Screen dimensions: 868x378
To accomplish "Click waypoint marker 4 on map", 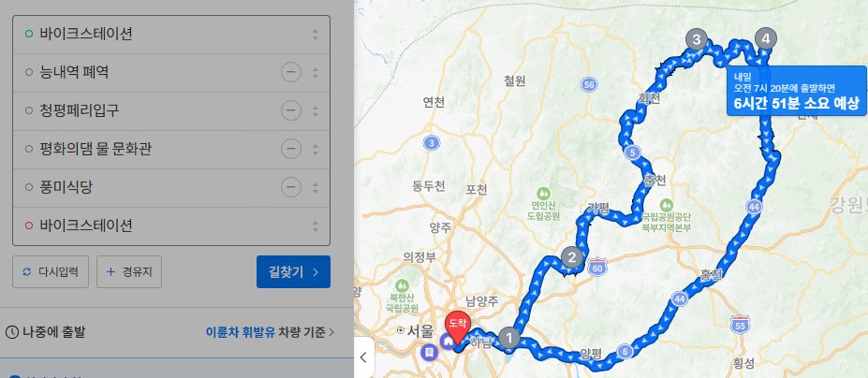I will (x=766, y=38).
